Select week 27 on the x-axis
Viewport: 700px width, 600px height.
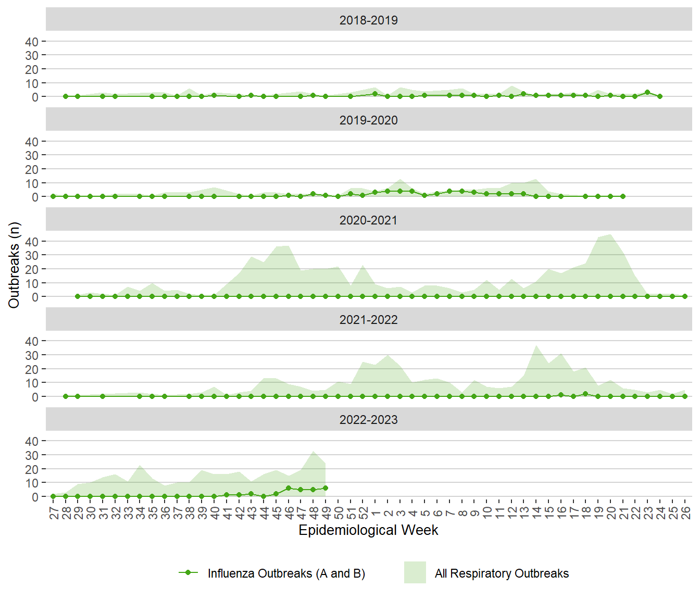pyautogui.click(x=54, y=513)
